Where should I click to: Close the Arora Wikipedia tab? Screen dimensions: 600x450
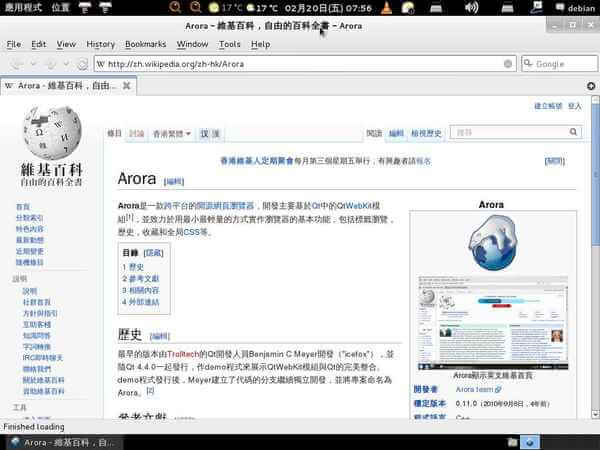tap(126, 86)
